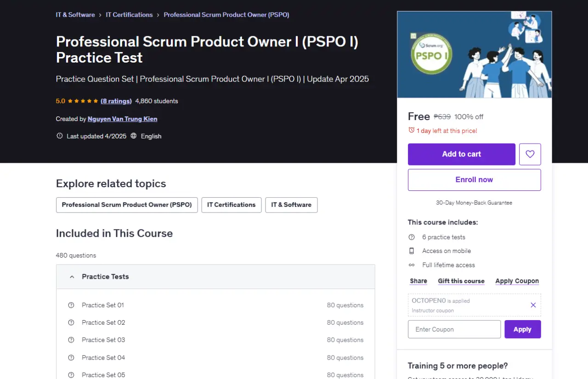Click 80 questions count for Practice Set 01
The height and width of the screenshot is (379, 588).
tap(345, 305)
